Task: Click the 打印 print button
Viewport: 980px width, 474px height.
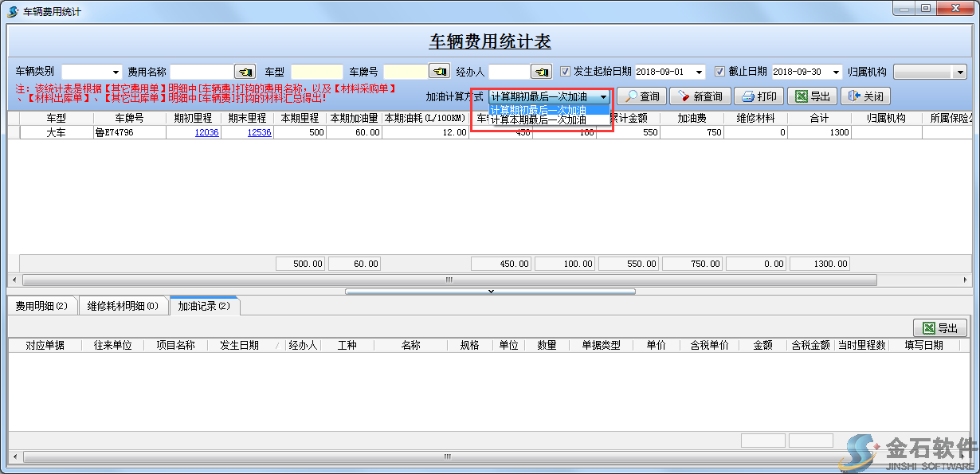Action: click(759, 96)
